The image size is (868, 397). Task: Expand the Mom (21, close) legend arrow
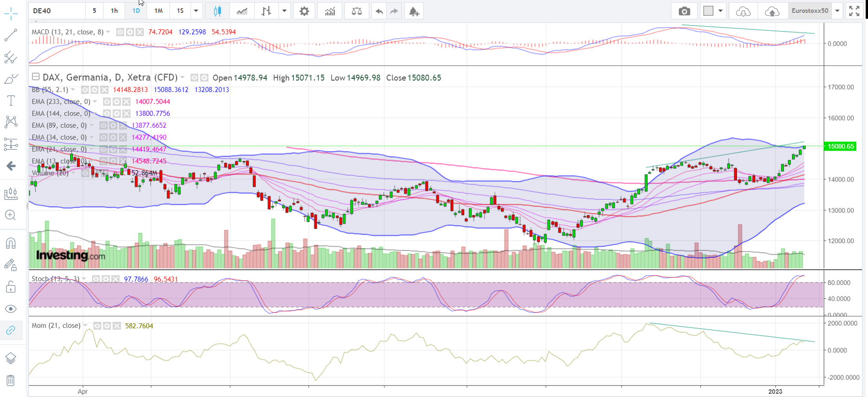pos(85,326)
